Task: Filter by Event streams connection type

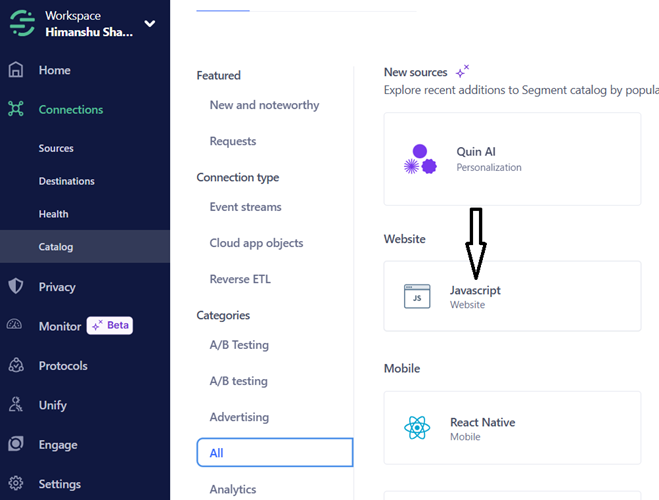Action: coord(245,207)
